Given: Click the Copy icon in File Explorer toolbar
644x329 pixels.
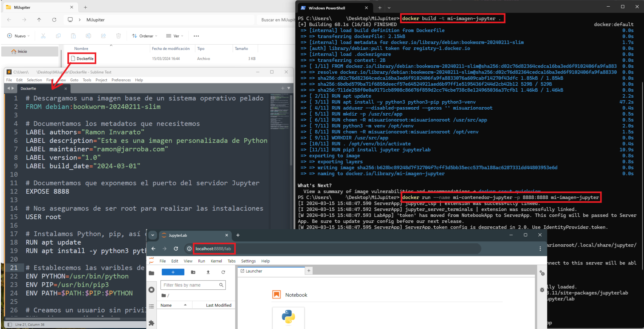Looking at the screenshot, I should pyautogui.click(x=58, y=36).
